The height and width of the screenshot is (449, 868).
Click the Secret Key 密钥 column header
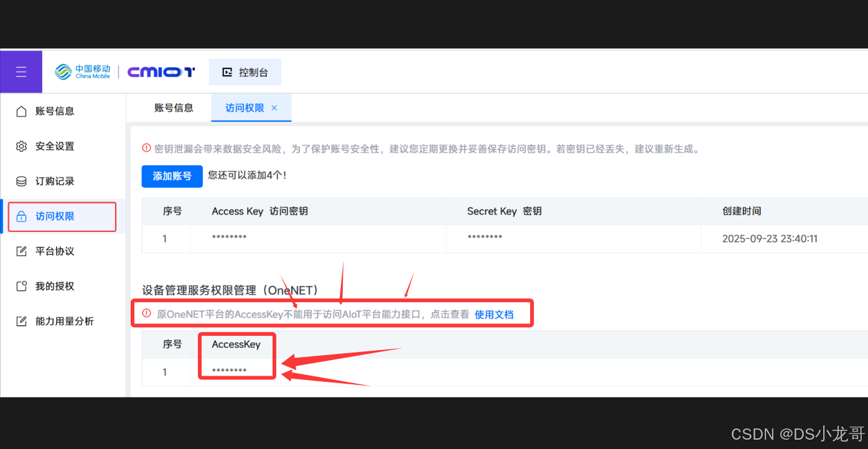click(504, 211)
